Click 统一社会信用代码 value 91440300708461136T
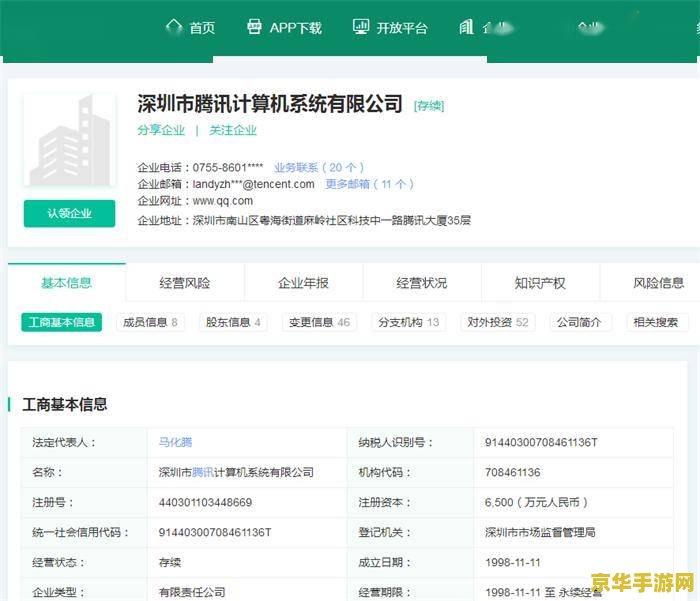Viewport: 700px width, 601px height. pyautogui.click(x=215, y=532)
